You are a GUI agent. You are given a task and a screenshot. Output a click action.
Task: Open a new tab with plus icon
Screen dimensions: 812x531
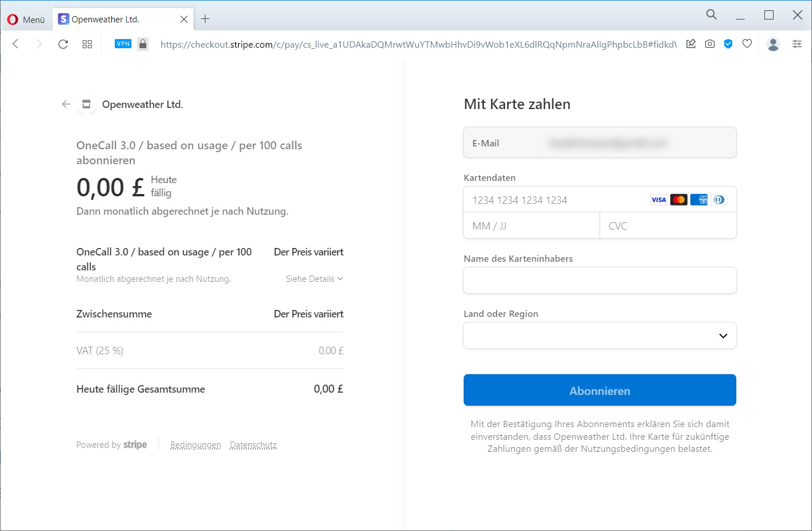click(x=205, y=20)
